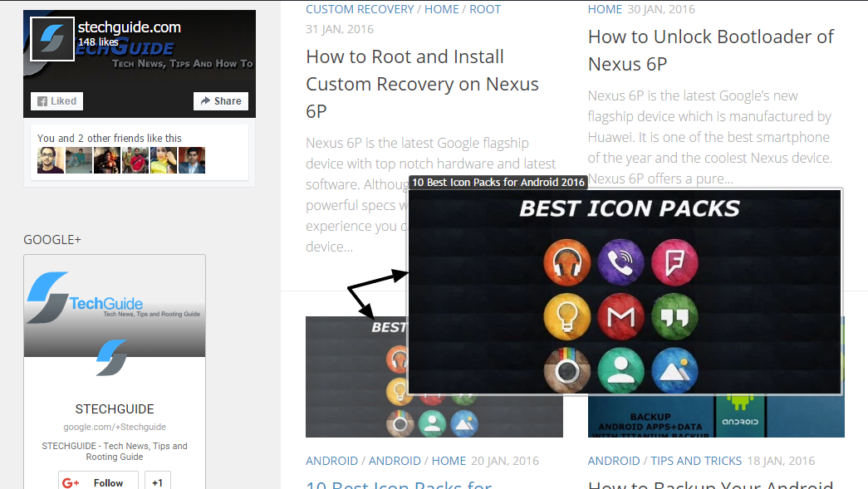868x489 pixels.
Task: Click the Facebook Share button
Action: (x=221, y=101)
